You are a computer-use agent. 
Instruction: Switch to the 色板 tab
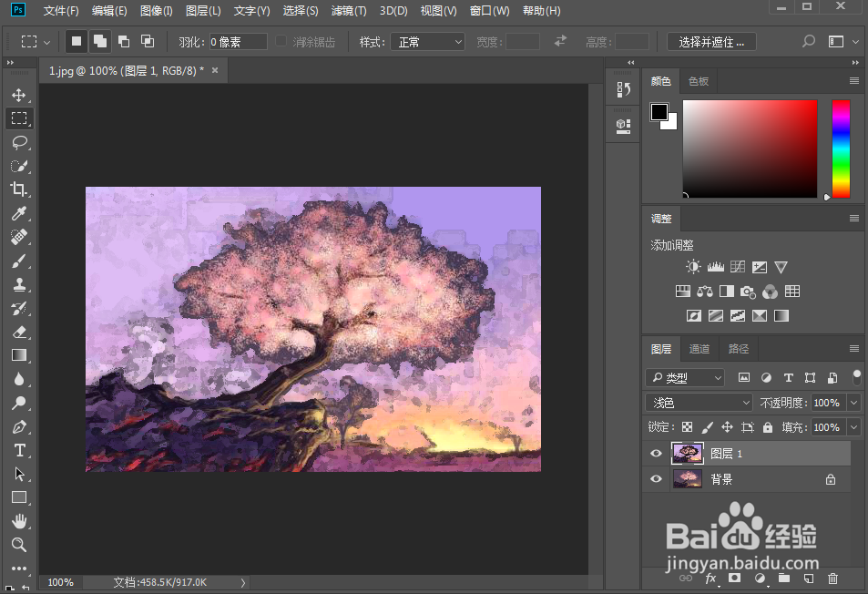click(699, 81)
